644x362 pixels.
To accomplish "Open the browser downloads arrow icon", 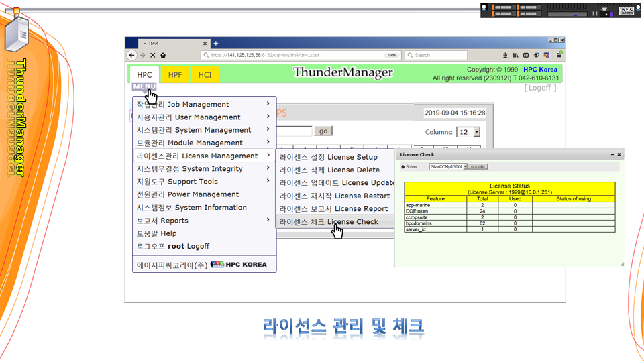I will tap(505, 56).
